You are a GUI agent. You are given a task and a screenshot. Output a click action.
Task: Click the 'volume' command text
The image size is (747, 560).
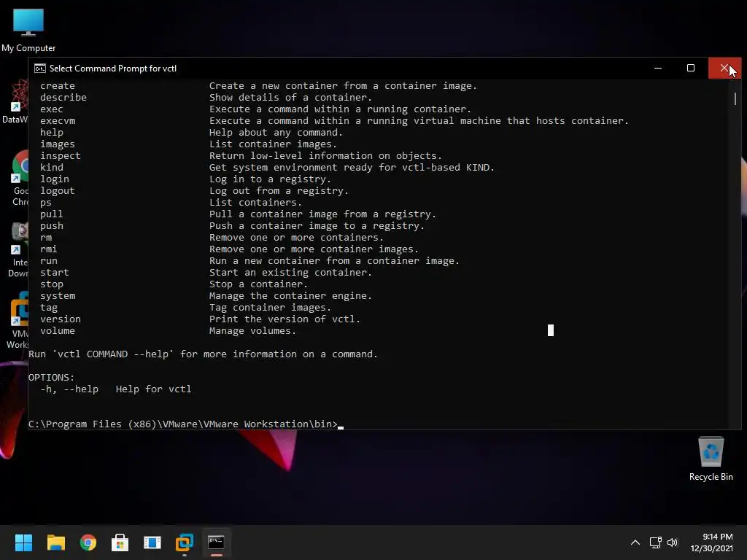pos(58,330)
